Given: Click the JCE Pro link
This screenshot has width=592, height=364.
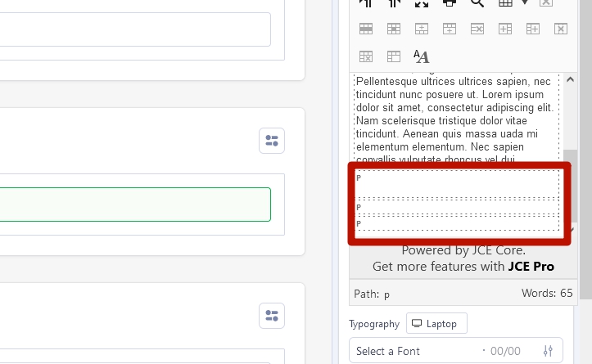Looking at the screenshot, I should [531, 266].
